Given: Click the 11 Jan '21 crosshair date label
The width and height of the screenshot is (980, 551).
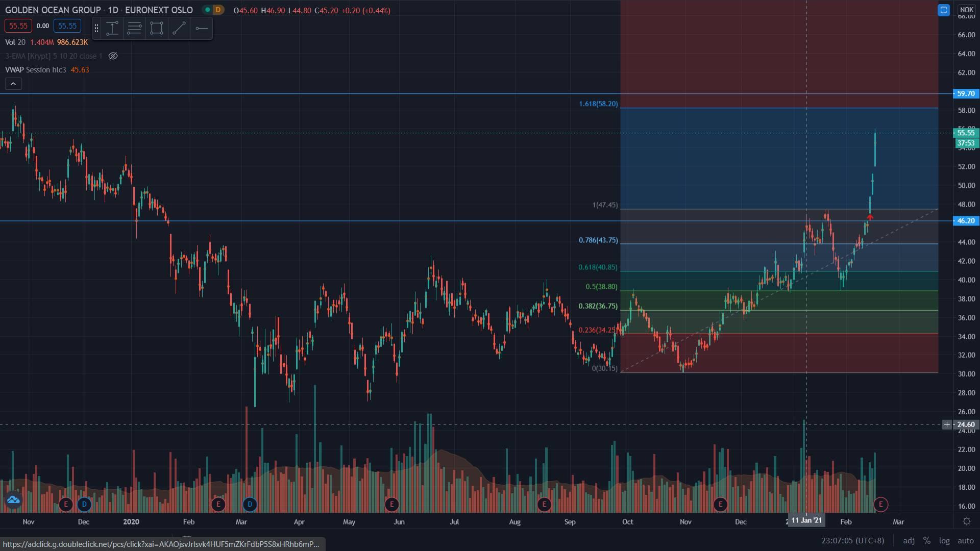Looking at the screenshot, I should [x=806, y=520].
